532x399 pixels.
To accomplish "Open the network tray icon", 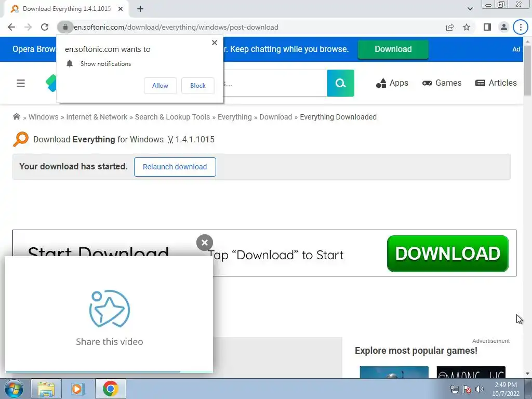I will coord(454,389).
